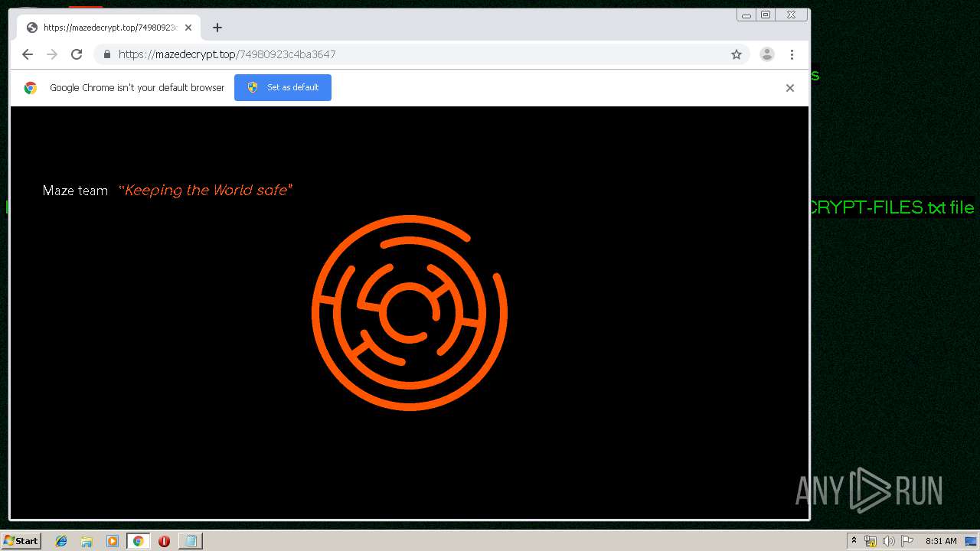The width and height of the screenshot is (980, 551).
Task: Switch to the mazedecrypt.top tab
Action: [107, 28]
